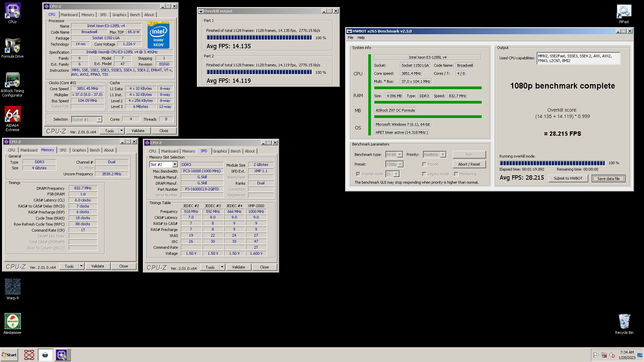Click the network tray icon with red mark
The image size is (644, 362).
point(604,355)
